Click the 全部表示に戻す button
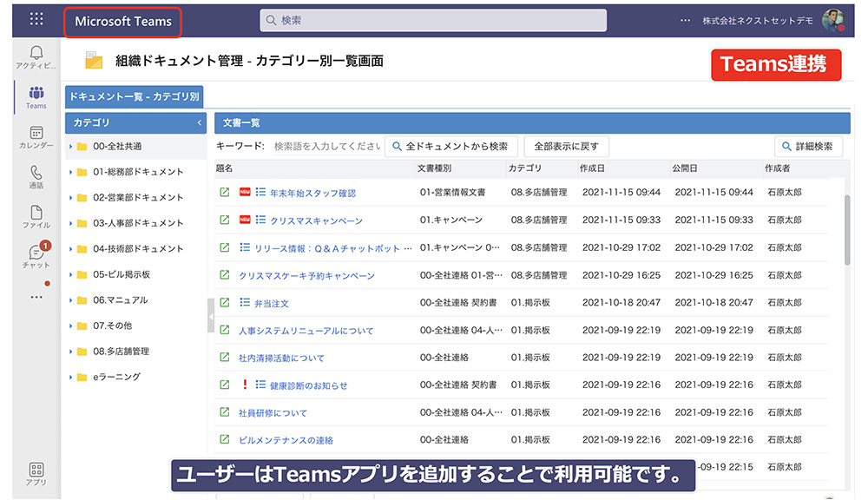 click(x=566, y=147)
